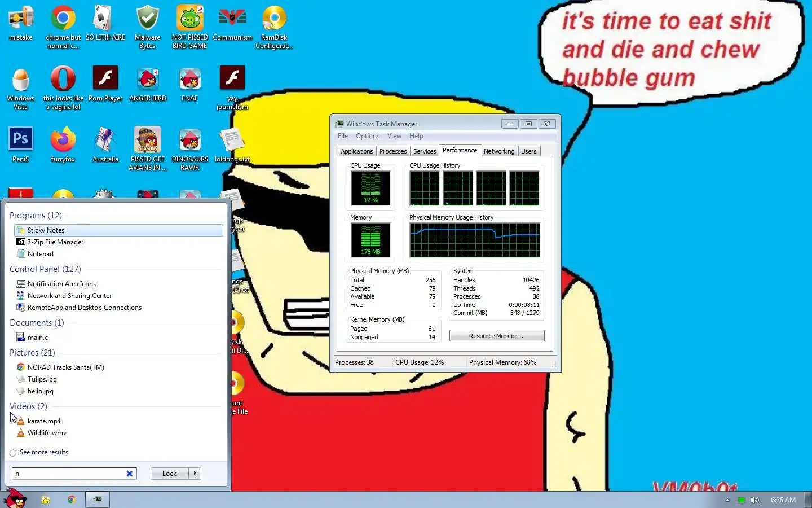Screen dimensions: 812x508
Task: Open the 'mistake' desktop icon
Action: [x=21, y=24]
